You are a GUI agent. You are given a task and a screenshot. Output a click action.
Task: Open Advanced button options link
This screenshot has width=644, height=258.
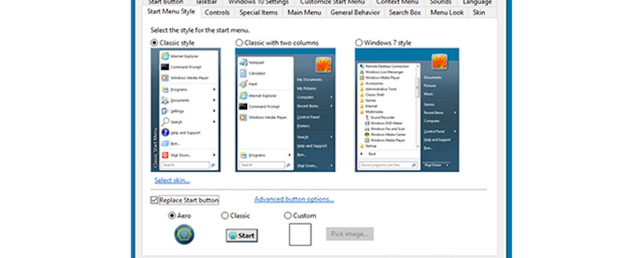(x=294, y=199)
